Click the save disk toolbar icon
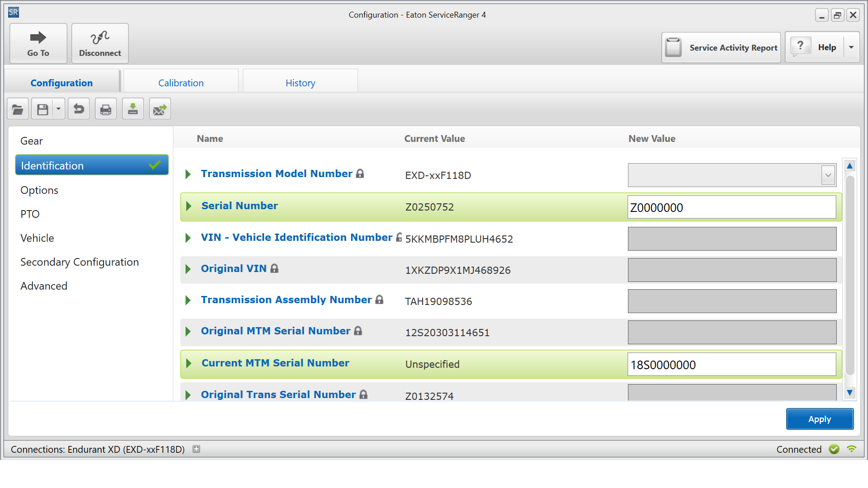 (42, 109)
